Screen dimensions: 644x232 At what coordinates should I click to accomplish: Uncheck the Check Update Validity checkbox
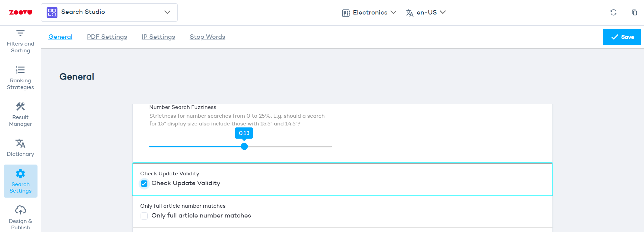click(144, 183)
